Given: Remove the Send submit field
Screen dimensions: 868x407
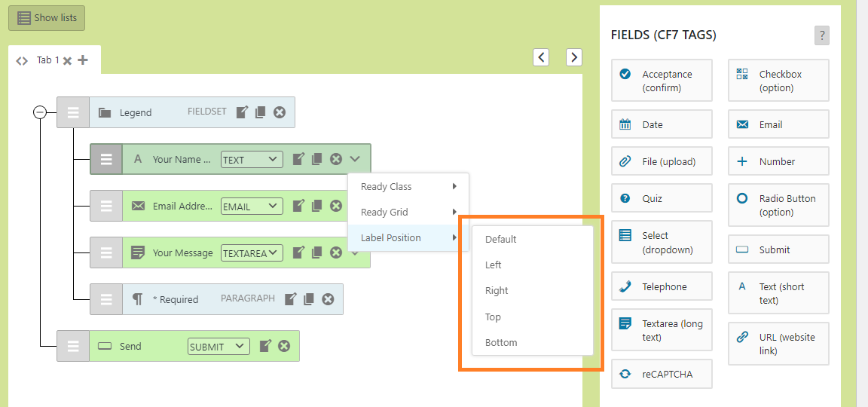Looking at the screenshot, I should pos(284,346).
